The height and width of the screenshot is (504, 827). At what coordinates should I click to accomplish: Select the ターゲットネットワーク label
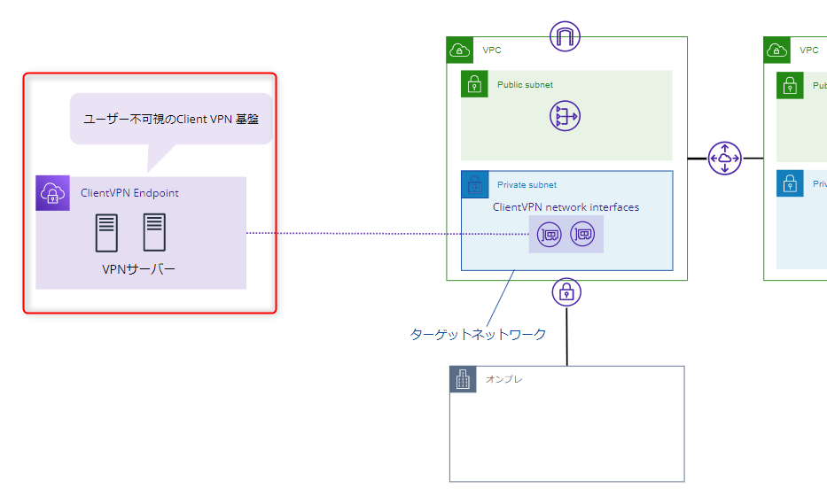click(x=478, y=334)
